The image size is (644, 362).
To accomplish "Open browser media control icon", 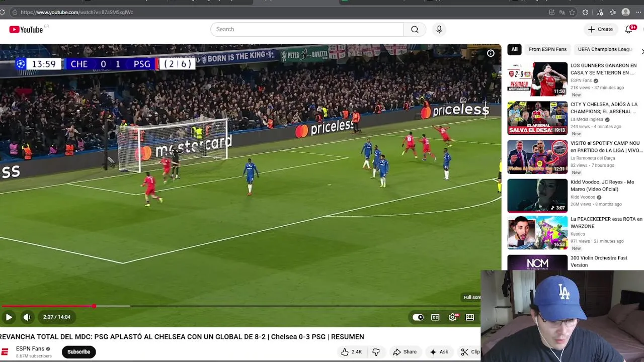I will pyautogui.click(x=600, y=12).
